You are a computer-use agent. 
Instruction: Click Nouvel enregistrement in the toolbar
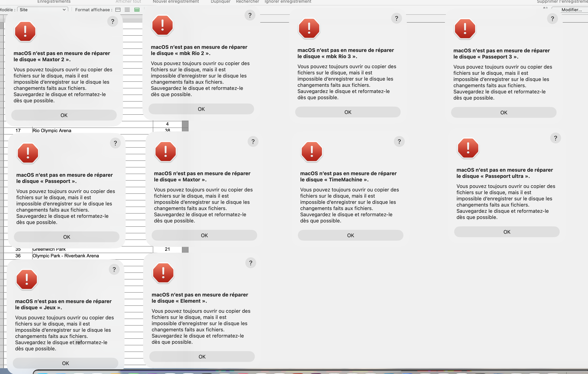coord(176,2)
